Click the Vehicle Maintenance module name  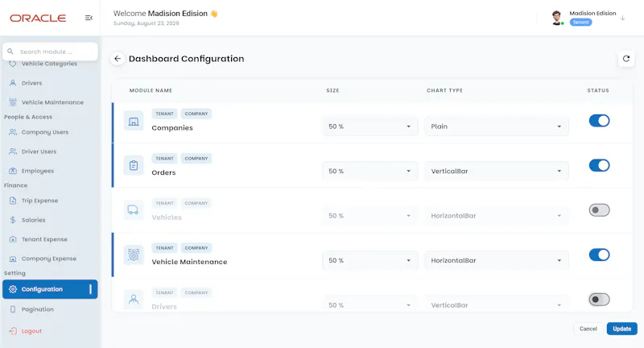pyautogui.click(x=189, y=262)
